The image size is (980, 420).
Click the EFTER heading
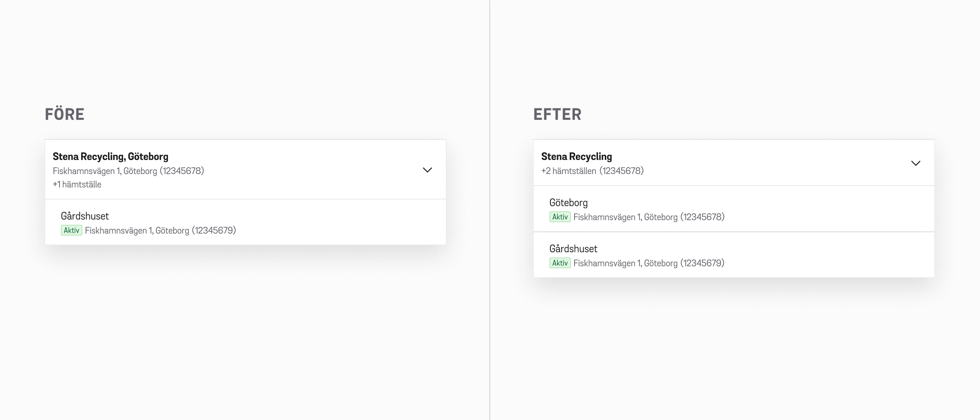[x=557, y=114]
